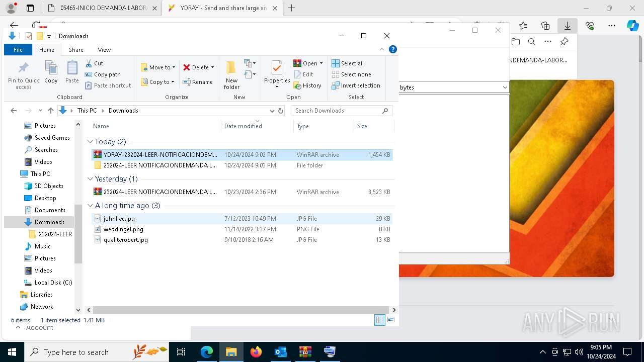Click the Cut scissors icon
Viewport: 644px width, 362px height.
(89, 63)
